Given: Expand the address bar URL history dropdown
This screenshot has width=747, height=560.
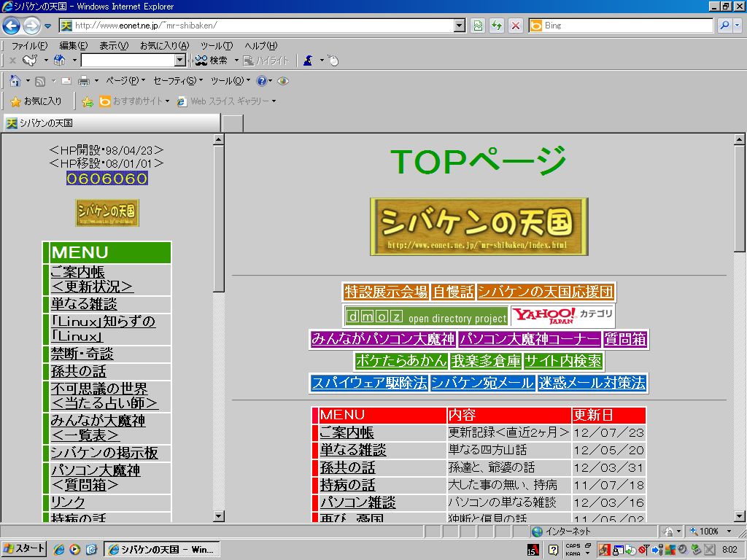Looking at the screenshot, I should click(460, 26).
